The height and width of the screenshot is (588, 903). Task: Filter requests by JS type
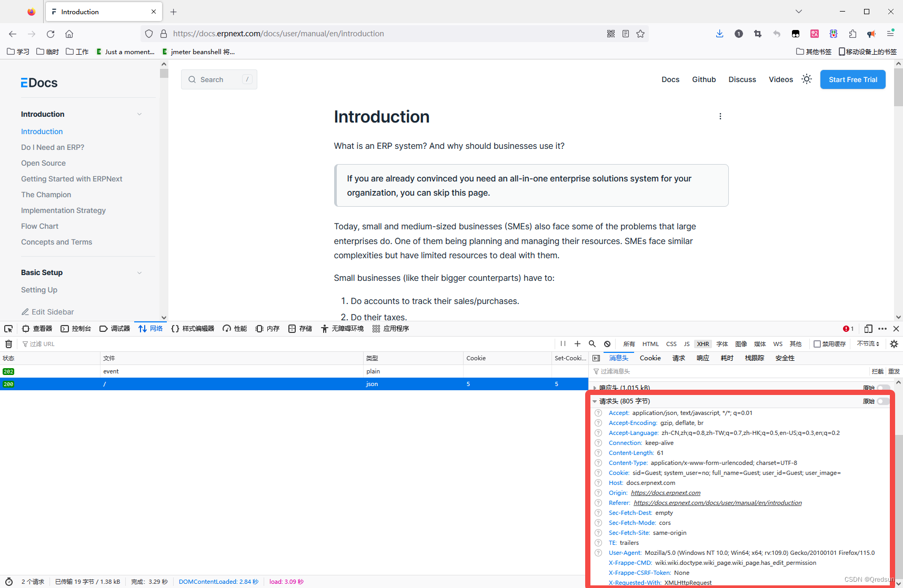(687, 344)
